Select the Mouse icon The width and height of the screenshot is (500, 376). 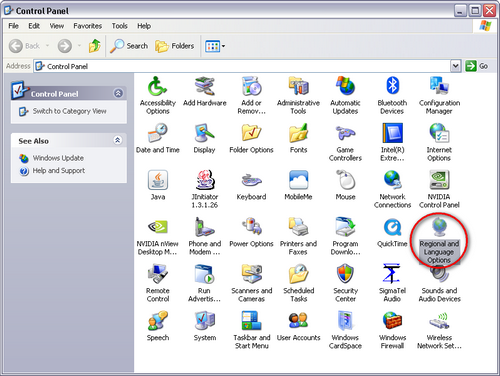click(x=345, y=180)
